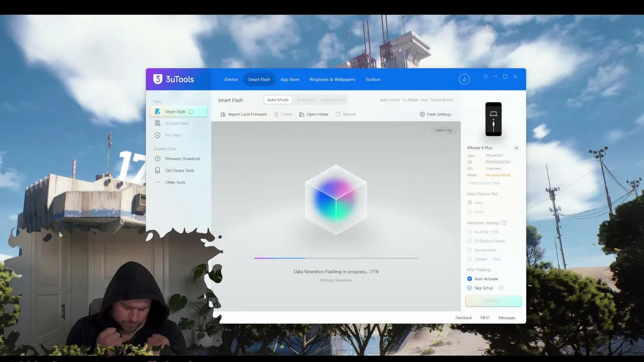Click the Smart Flash loading spinner

[191, 112]
